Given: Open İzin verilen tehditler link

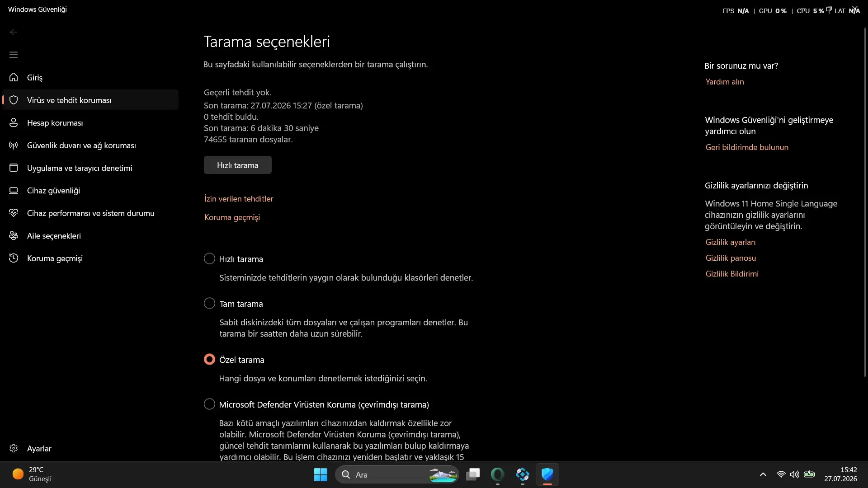Looking at the screenshot, I should coord(239,199).
